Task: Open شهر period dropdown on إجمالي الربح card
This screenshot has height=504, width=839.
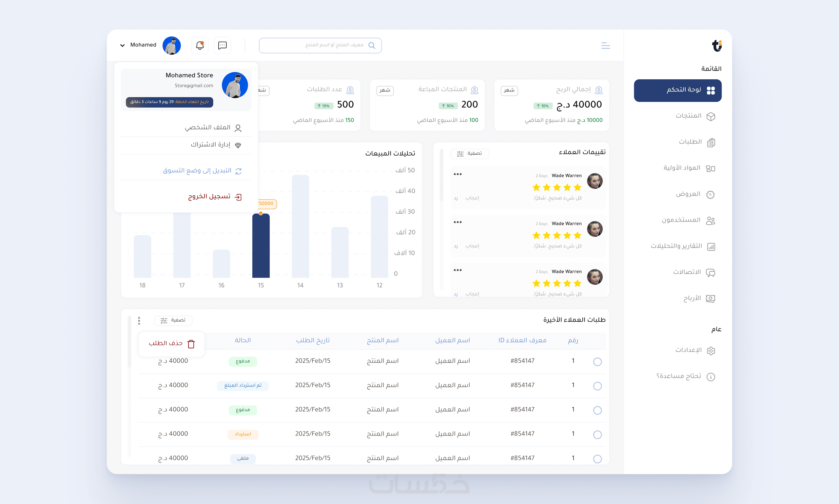Action: (x=509, y=90)
